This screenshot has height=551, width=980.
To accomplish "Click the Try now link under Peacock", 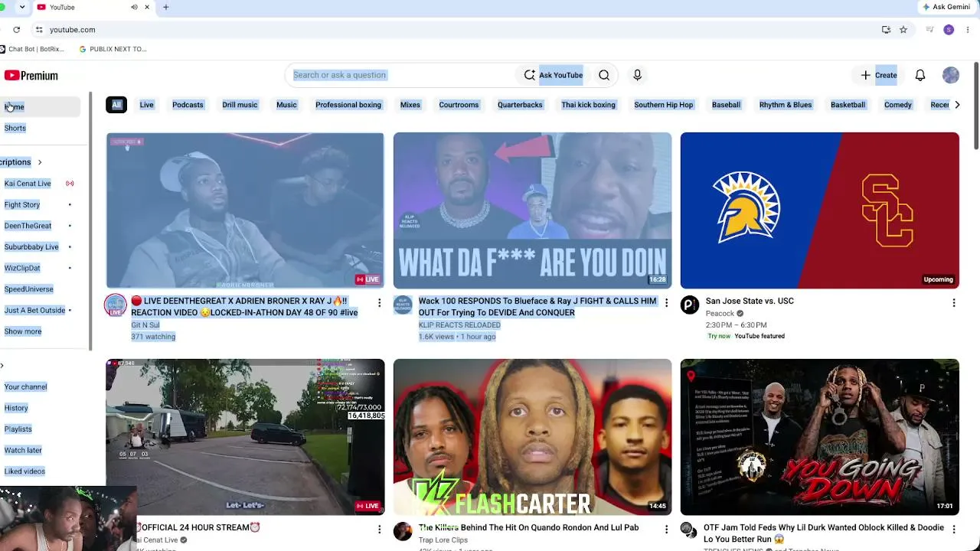I will 719,336.
